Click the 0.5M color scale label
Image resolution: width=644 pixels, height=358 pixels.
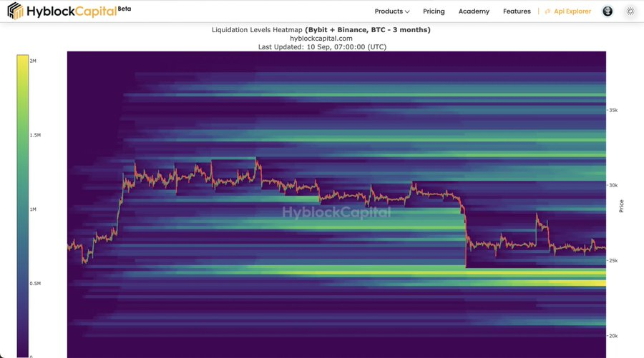pos(35,284)
